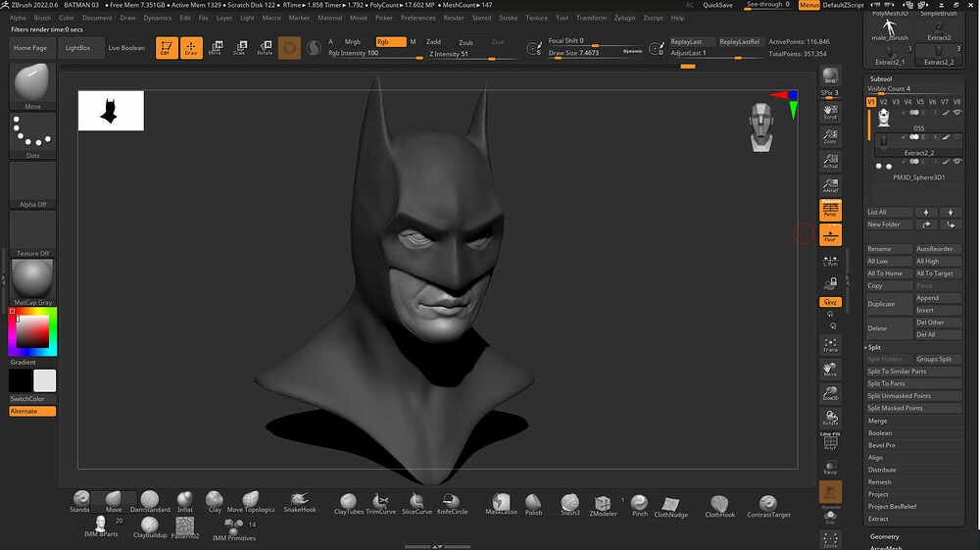Select the Polish brush
This screenshot has width=980, height=550.
[x=533, y=504]
